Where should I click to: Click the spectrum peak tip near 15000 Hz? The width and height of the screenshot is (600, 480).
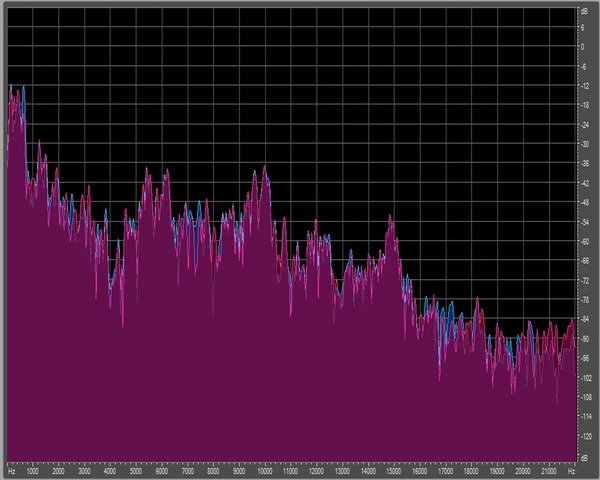click(390, 216)
